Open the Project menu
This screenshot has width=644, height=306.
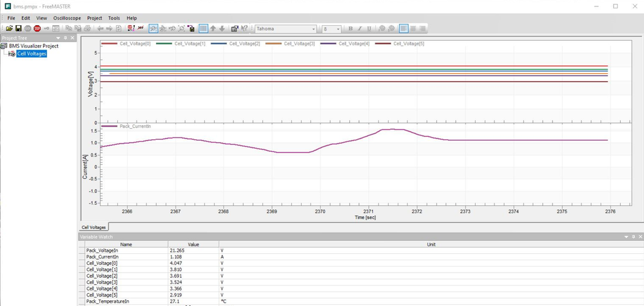95,18
